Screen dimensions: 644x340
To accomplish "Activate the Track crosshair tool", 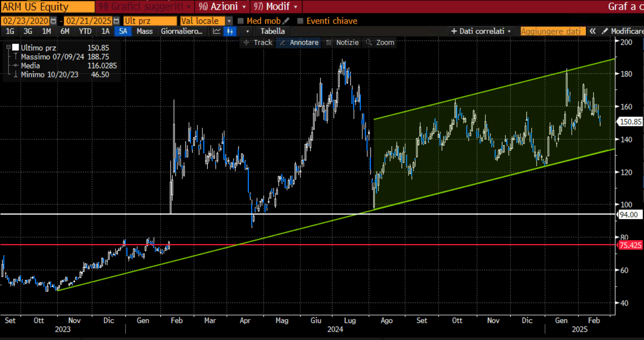I will 258,43.
